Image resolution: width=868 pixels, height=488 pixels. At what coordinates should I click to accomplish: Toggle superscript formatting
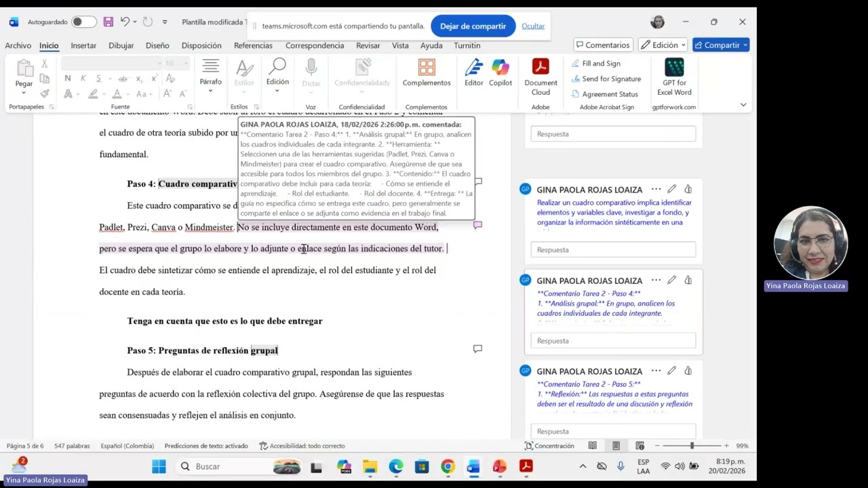pos(154,79)
